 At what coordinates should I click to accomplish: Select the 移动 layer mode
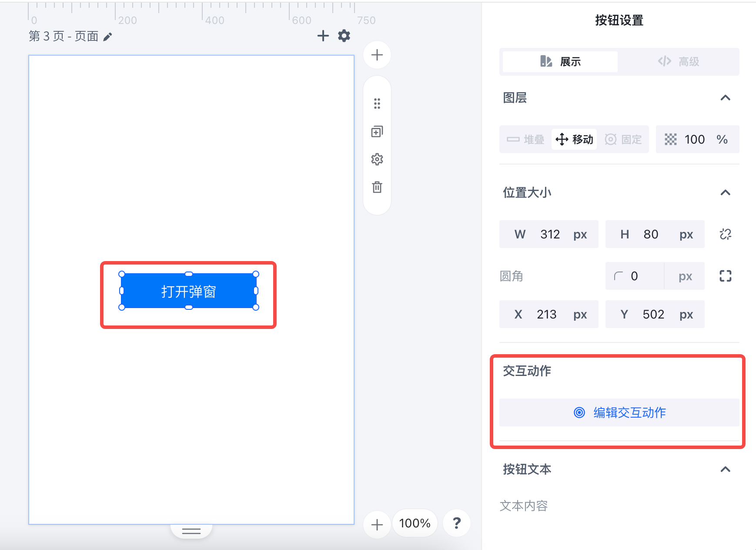click(x=574, y=139)
